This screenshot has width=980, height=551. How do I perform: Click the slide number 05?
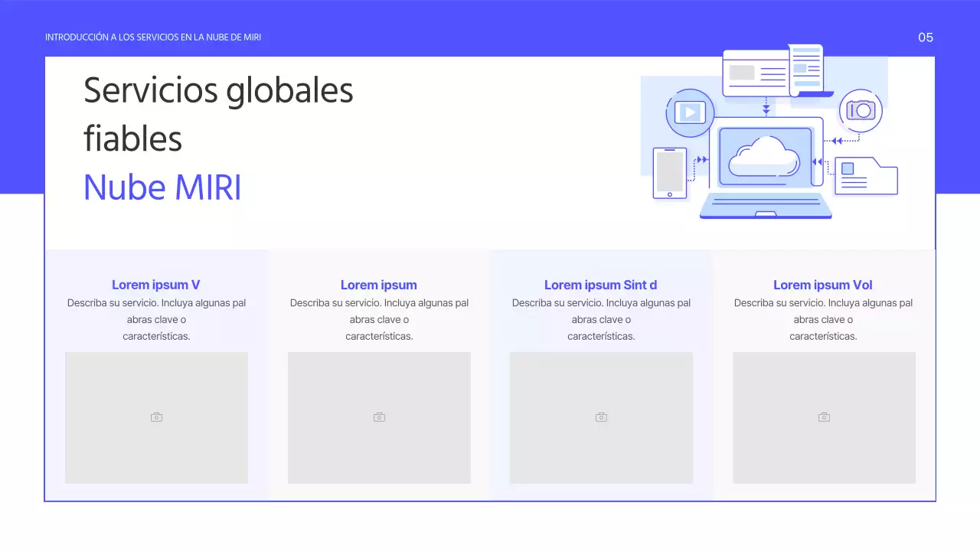(925, 37)
